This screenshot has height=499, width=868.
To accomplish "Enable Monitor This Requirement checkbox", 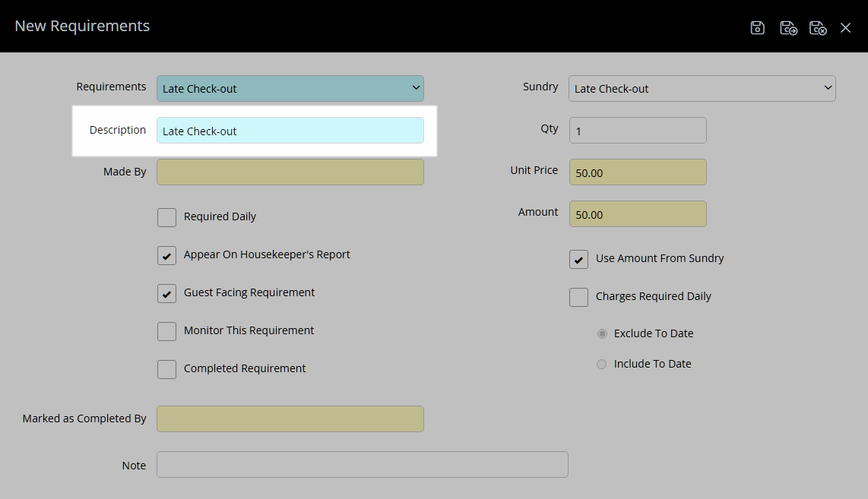I will (166, 331).
